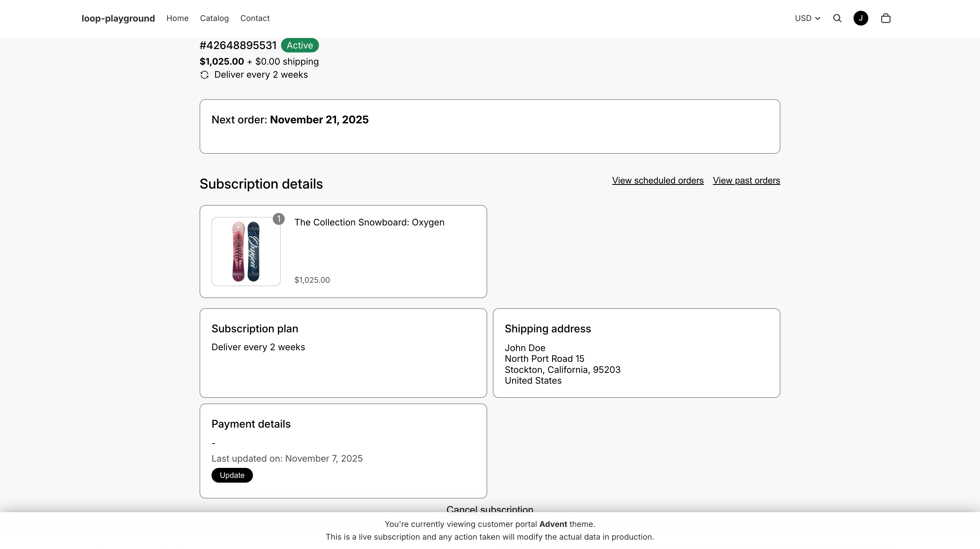Image resolution: width=980 pixels, height=549 pixels.
Task: Open the Contact page link
Action: (x=255, y=18)
